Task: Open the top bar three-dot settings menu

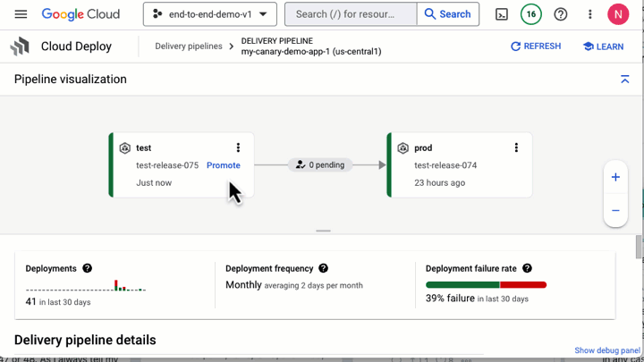Action: point(590,14)
